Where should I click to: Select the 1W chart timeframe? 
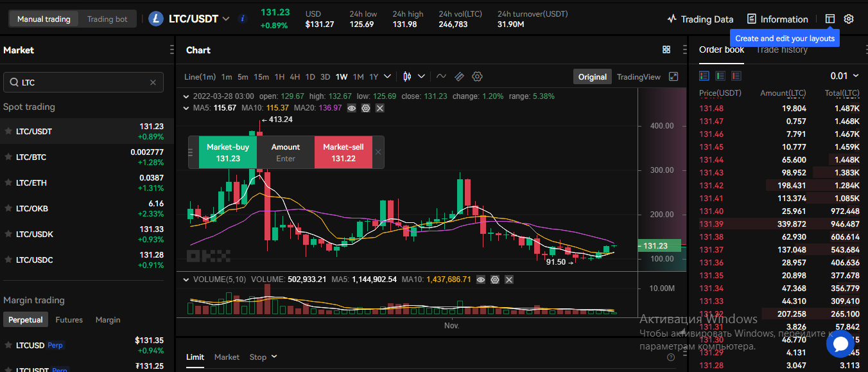(x=342, y=76)
